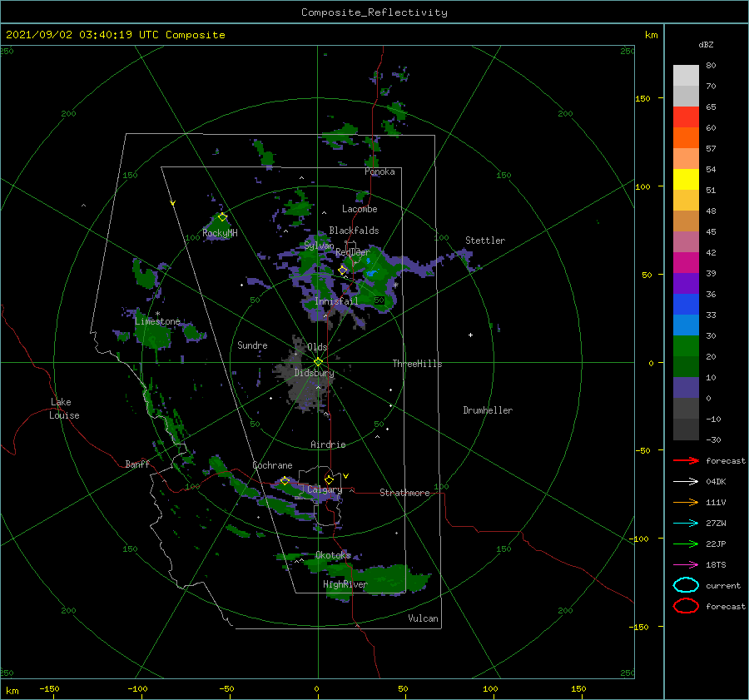Click the km unit label at top right
Screen dimensions: 749x700
pos(651,35)
